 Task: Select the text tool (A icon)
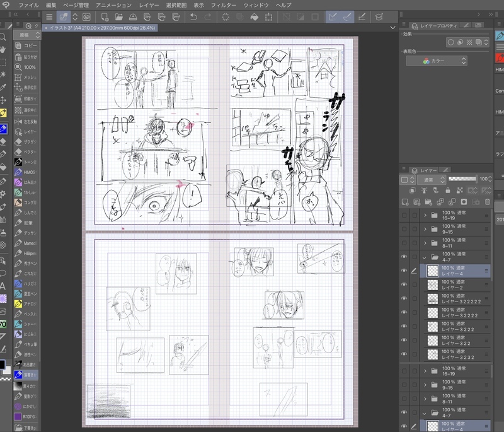[x=3, y=286]
